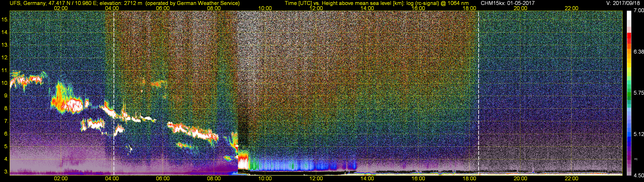644x182 pixels.
Task: Click the '7.' height axis label
Action: click(x=6, y=121)
